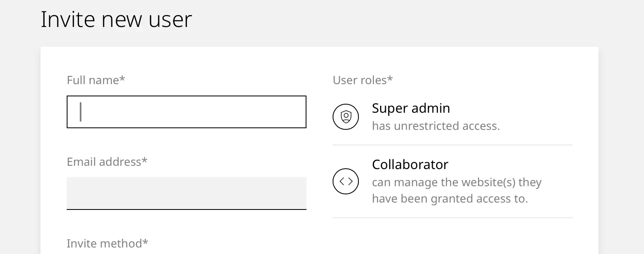Image resolution: width=644 pixels, height=254 pixels.
Task: Focus the Full name input field
Action: [187, 112]
